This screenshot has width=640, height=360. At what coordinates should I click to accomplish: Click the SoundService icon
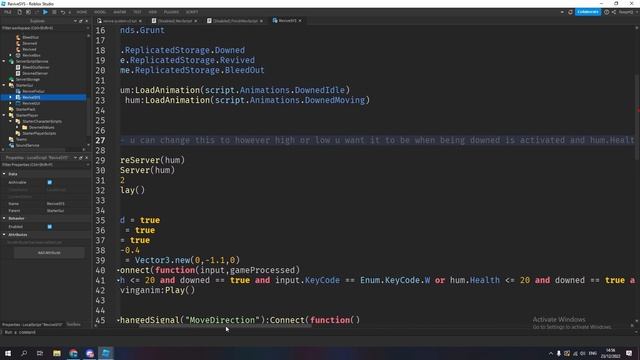[x=11, y=145]
